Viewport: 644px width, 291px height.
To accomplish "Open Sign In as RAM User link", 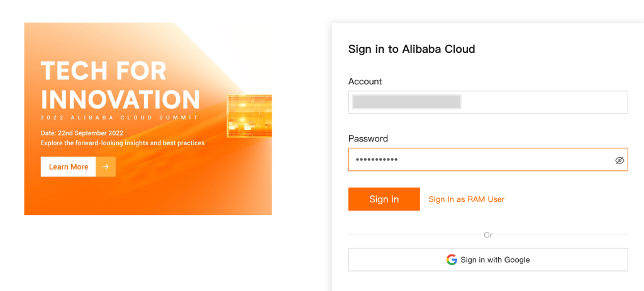I will tap(466, 199).
